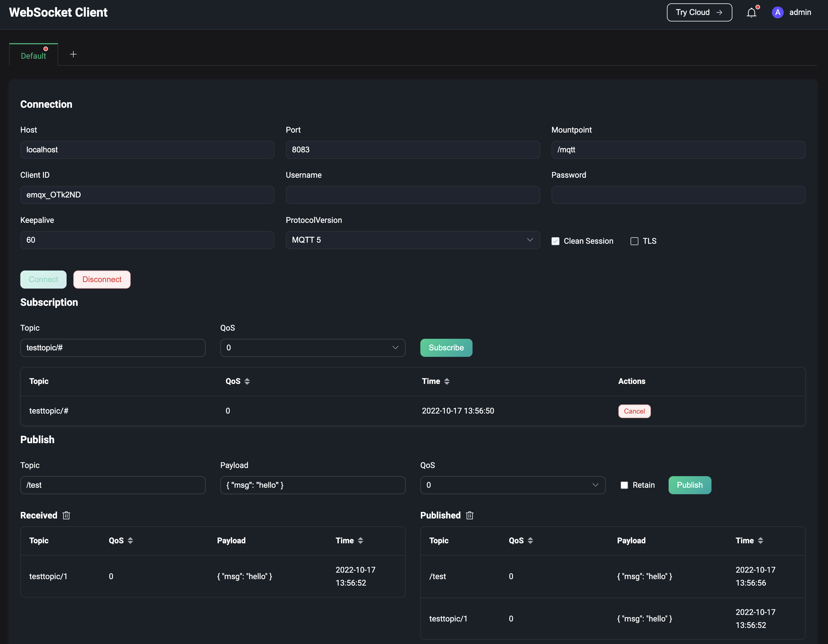
Task: Toggle the Clean Session checkbox
Action: [555, 241]
